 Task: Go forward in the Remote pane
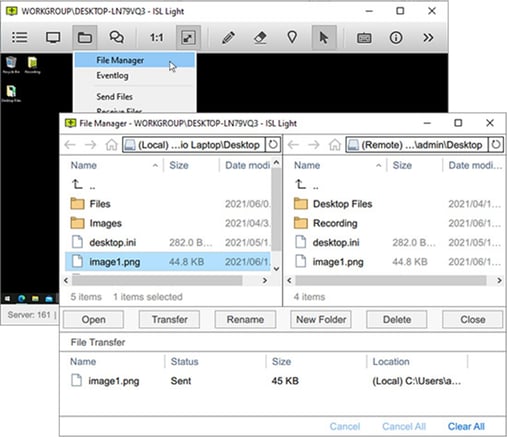click(314, 145)
